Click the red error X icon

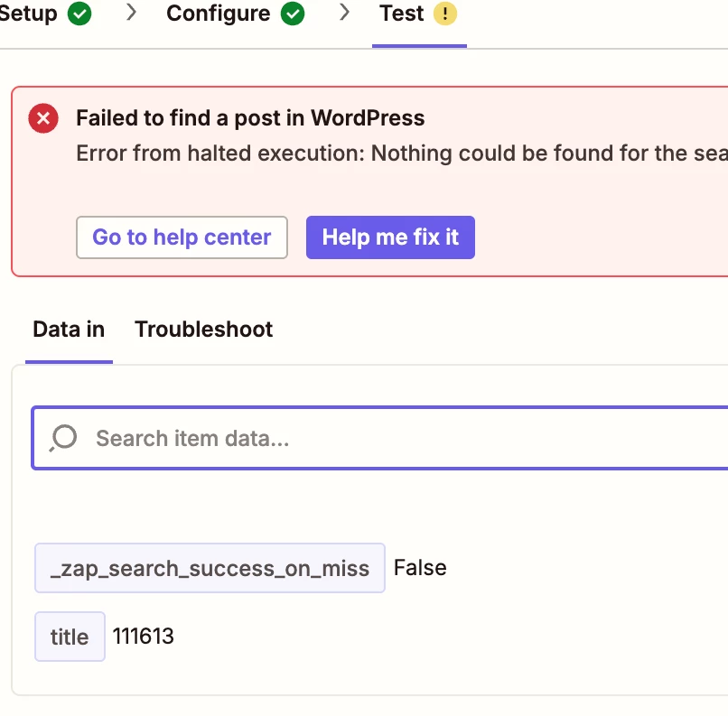[x=43, y=118]
